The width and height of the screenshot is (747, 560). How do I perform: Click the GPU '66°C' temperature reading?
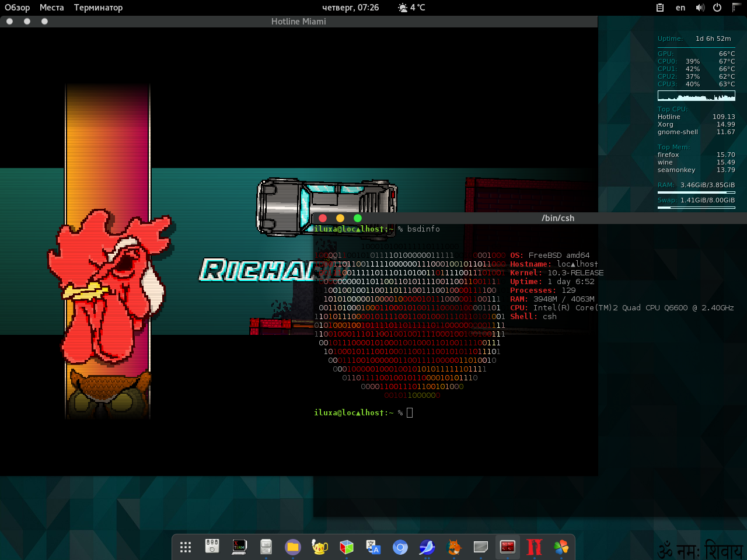coord(727,54)
